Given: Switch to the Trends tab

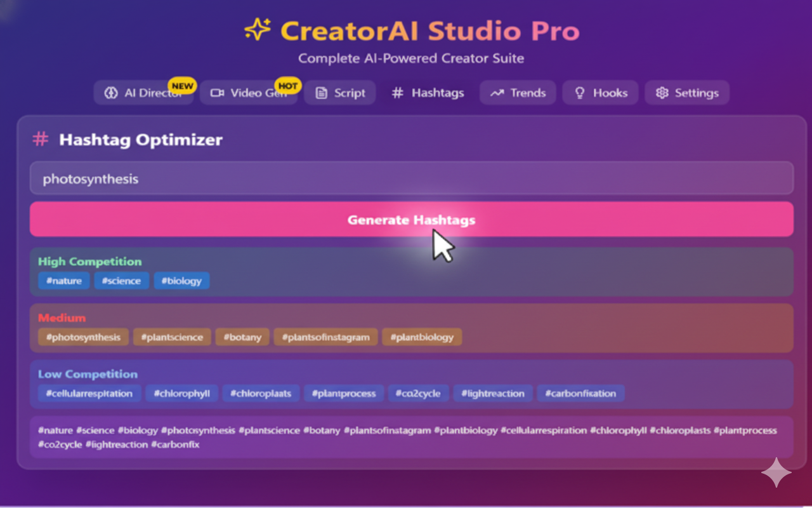Looking at the screenshot, I should point(518,92).
